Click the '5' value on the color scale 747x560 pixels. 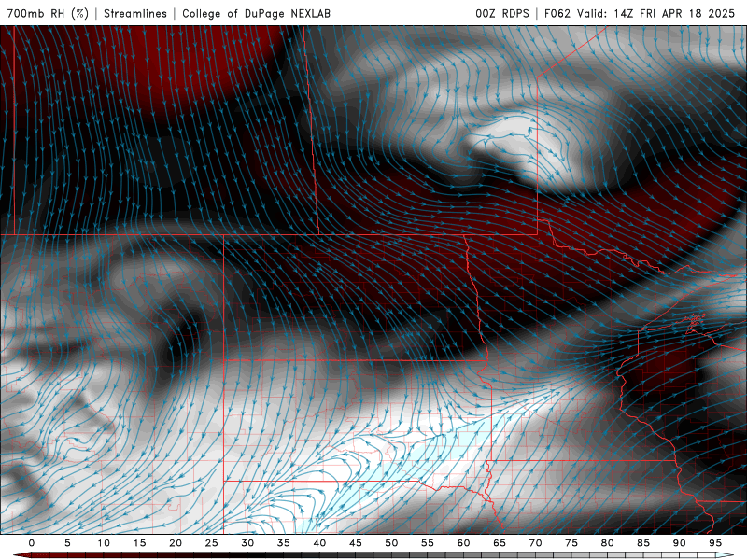(x=67, y=543)
